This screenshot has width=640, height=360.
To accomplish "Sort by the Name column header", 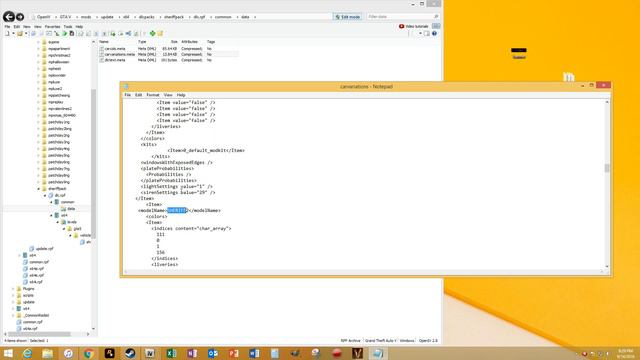I will point(104,42).
